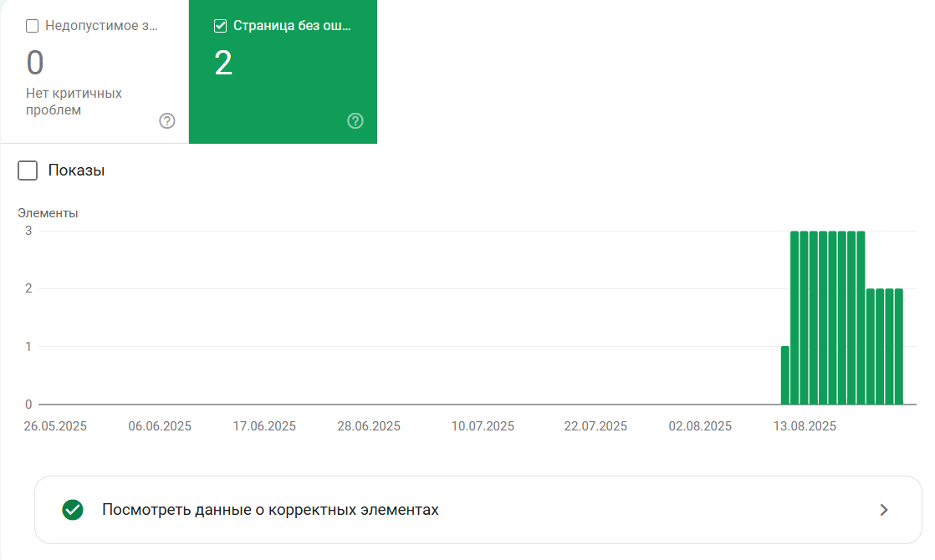Click green checkmark icon beside correct elements row
935x560 pixels.
[73, 510]
